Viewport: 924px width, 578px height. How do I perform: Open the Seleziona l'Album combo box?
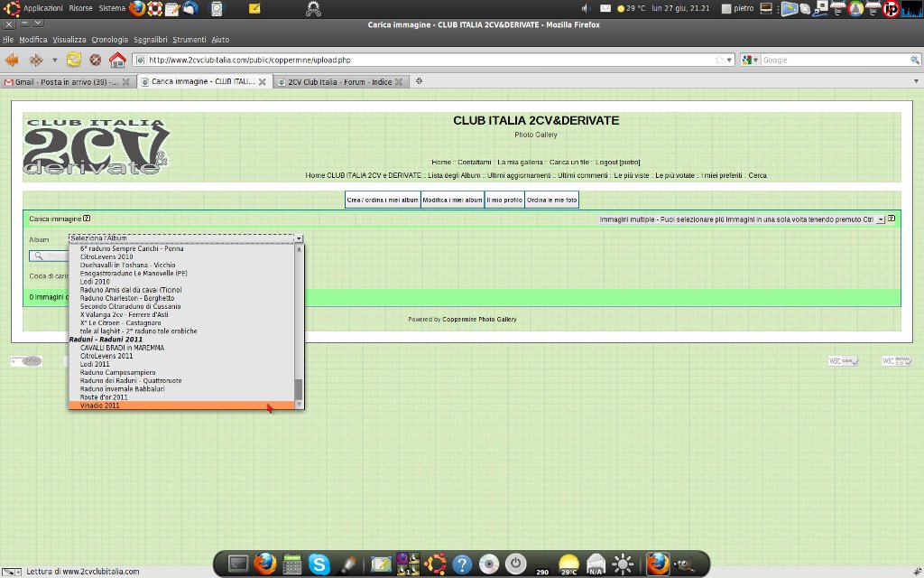[x=186, y=238]
